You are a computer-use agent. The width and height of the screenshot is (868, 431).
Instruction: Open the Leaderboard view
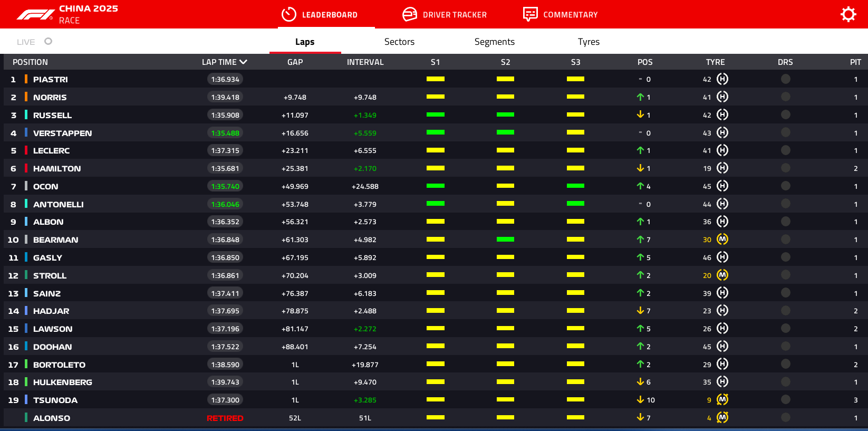319,15
